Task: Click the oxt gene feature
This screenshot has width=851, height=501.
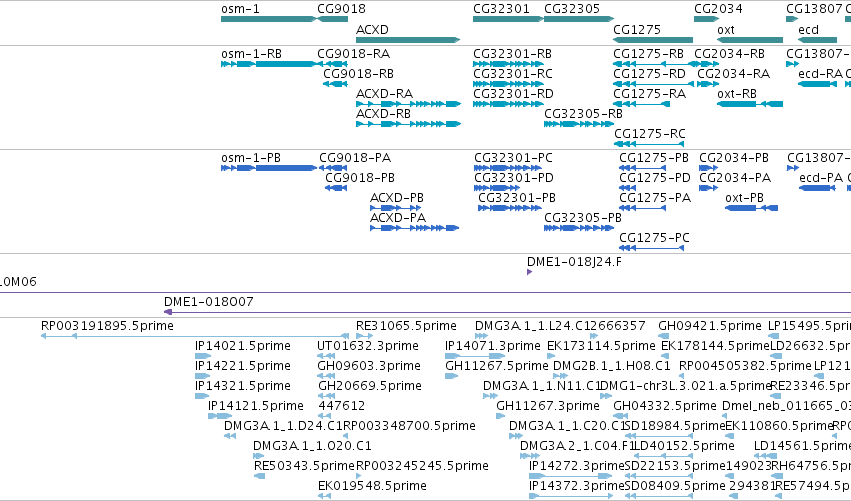Action: coord(750,40)
